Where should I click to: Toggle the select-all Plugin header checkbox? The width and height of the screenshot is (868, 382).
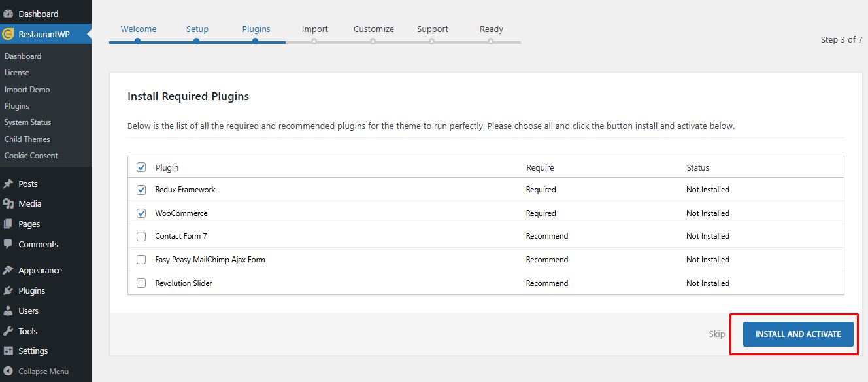[x=141, y=167]
